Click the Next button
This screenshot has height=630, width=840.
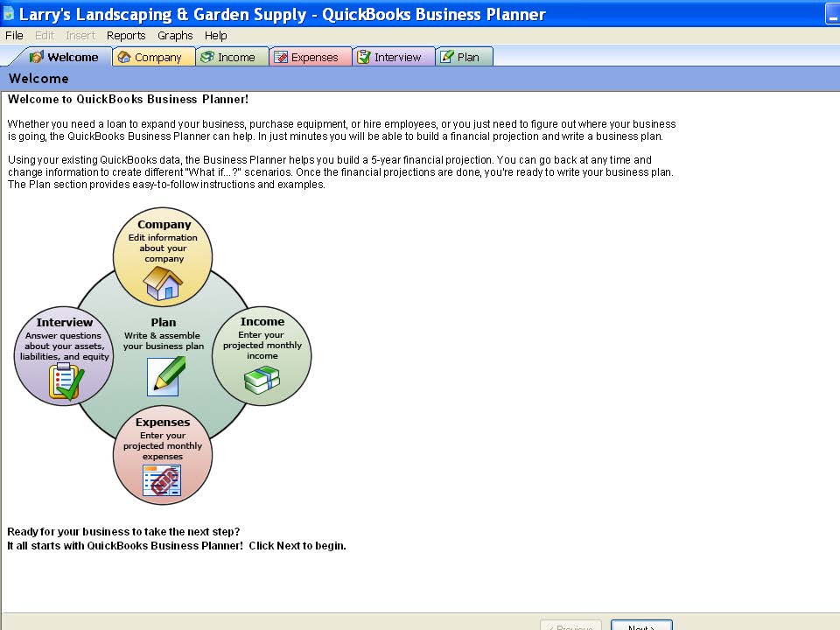(x=641, y=626)
